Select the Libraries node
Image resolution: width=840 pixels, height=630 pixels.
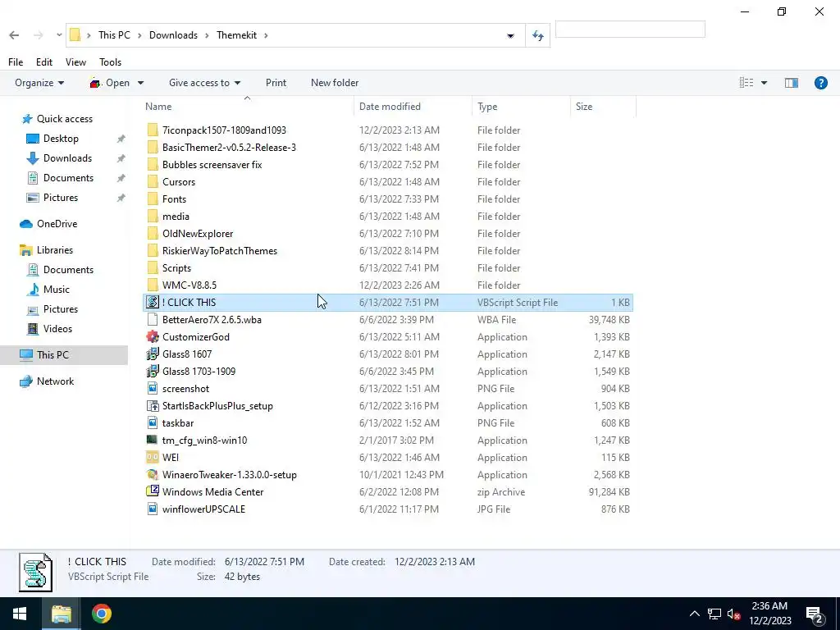point(55,250)
